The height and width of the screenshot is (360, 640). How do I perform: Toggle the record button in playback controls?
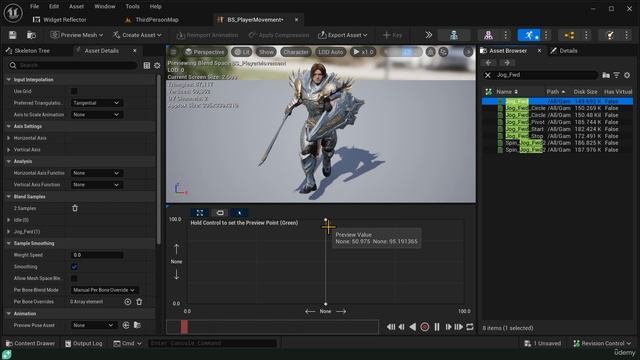(424, 327)
